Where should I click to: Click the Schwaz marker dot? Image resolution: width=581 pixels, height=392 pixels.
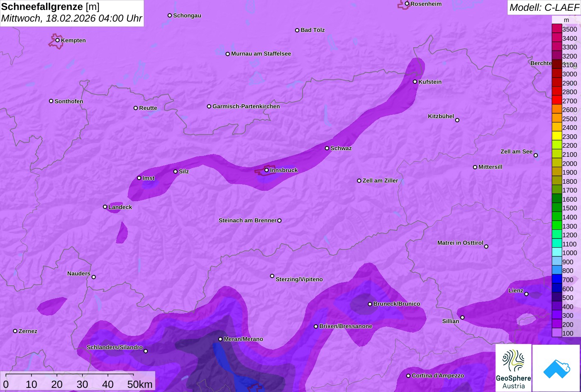click(x=327, y=148)
